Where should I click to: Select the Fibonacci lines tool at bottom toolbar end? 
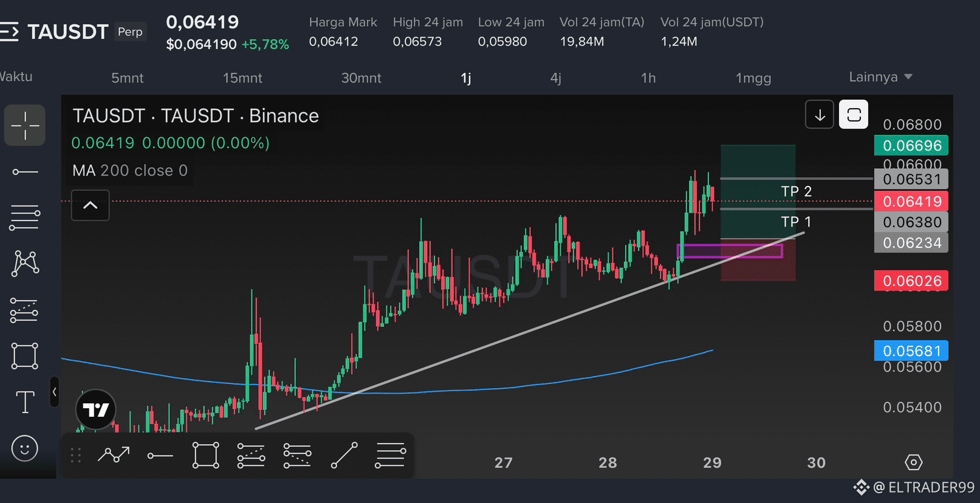coord(390,456)
